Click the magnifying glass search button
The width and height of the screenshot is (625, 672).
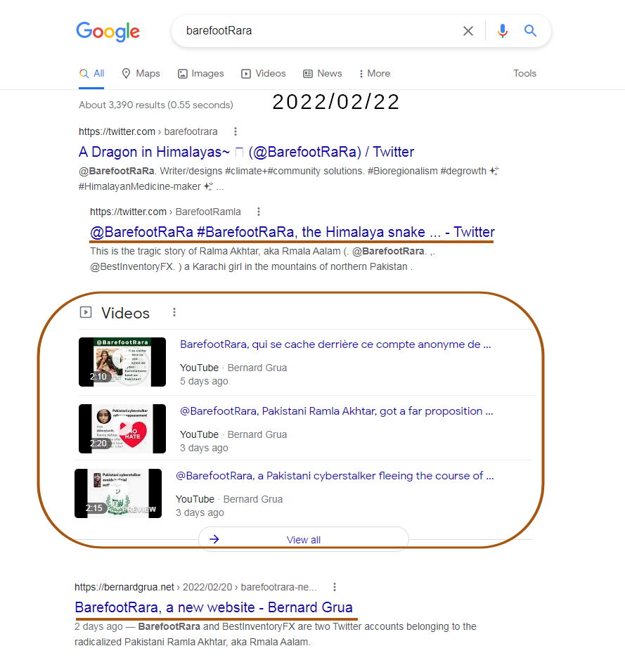[530, 31]
